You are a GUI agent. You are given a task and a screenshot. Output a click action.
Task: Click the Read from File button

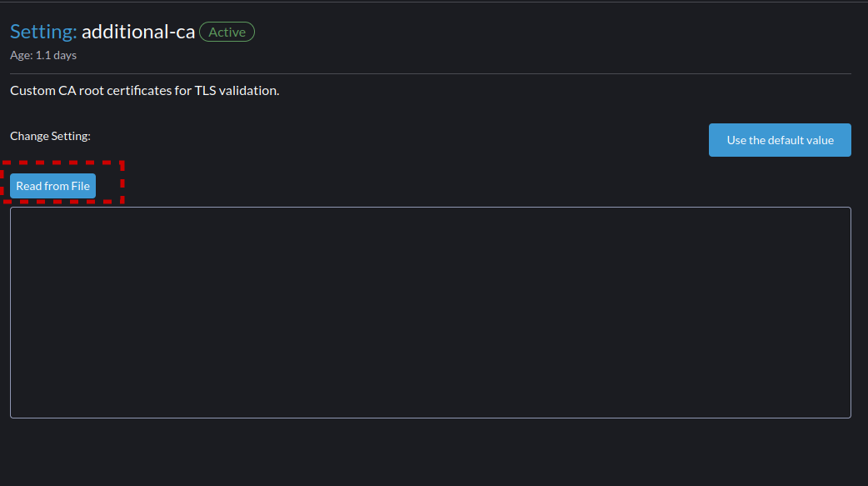click(52, 186)
